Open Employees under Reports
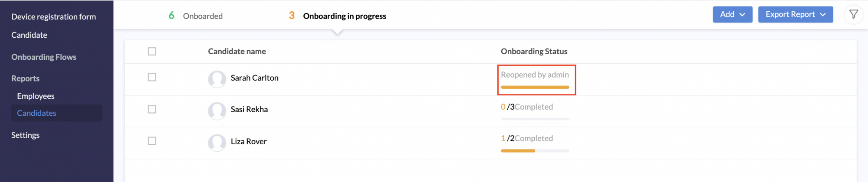868x182 pixels. 36,96
